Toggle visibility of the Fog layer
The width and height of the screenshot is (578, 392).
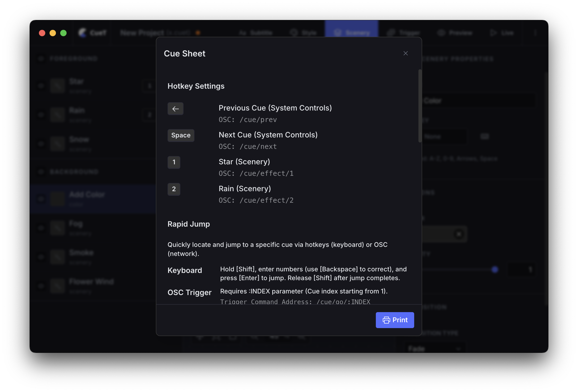(x=41, y=228)
